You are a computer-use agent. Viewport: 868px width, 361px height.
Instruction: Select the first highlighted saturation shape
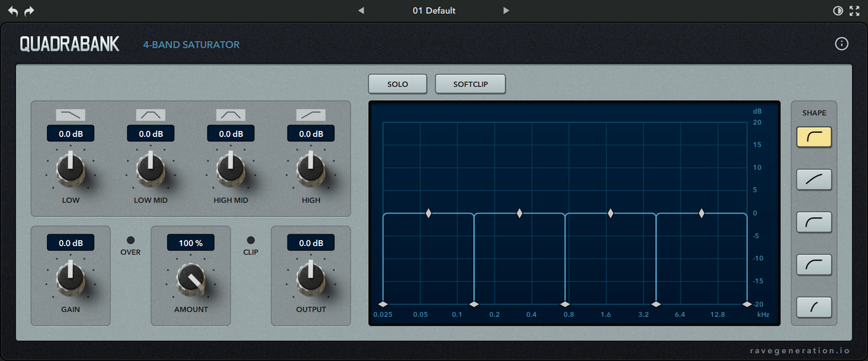814,136
